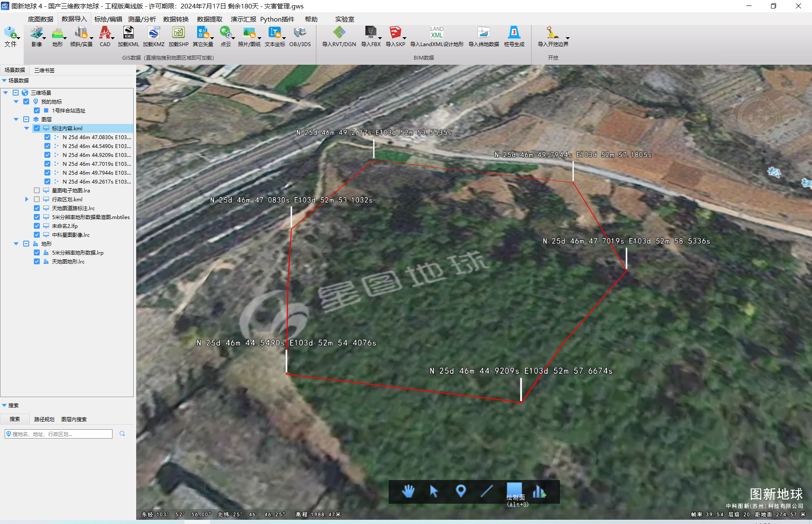Click the 低号生成 tool icon
Screen dimensions: 812x524
coord(513,37)
